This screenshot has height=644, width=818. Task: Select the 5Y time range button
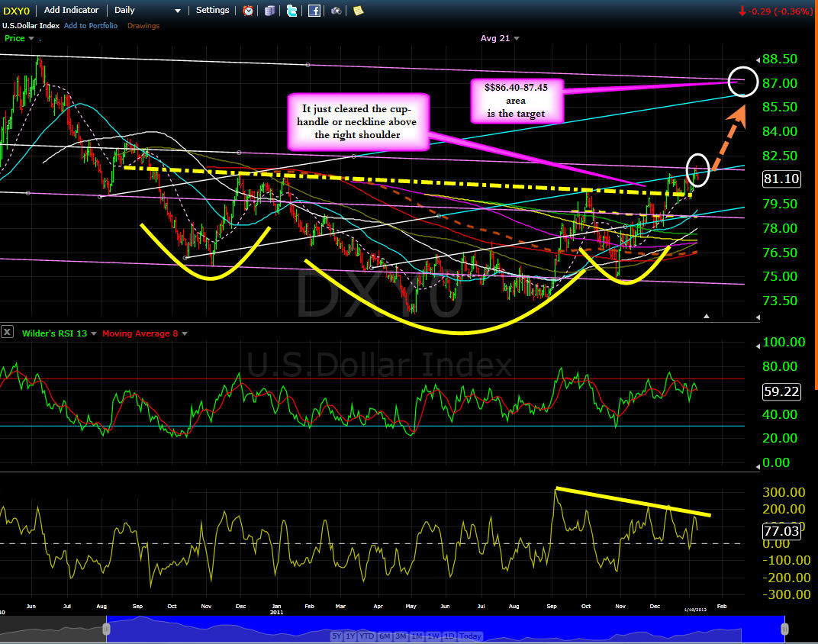(337, 636)
